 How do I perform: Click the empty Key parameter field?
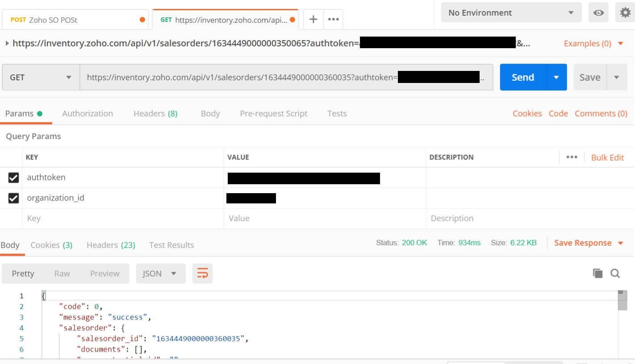[123, 219]
